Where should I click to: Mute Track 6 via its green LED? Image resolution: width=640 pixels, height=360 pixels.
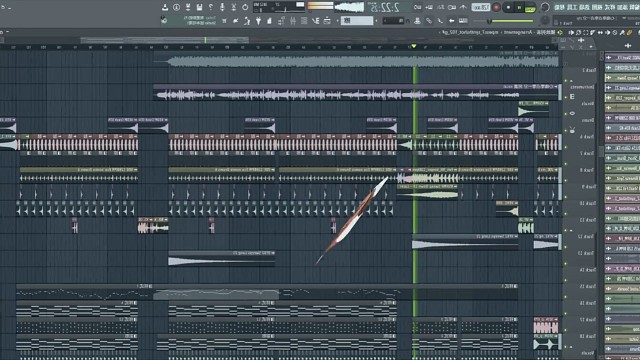565,147
